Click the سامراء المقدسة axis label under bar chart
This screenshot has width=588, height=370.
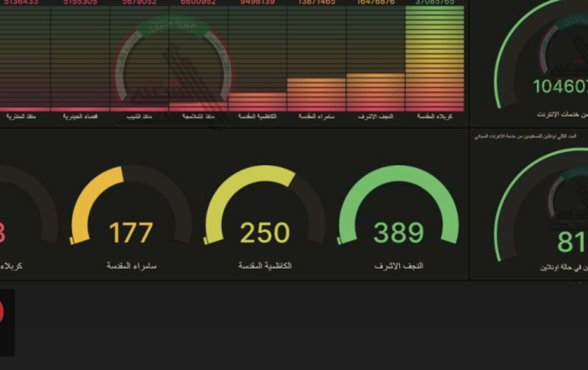coord(316,117)
